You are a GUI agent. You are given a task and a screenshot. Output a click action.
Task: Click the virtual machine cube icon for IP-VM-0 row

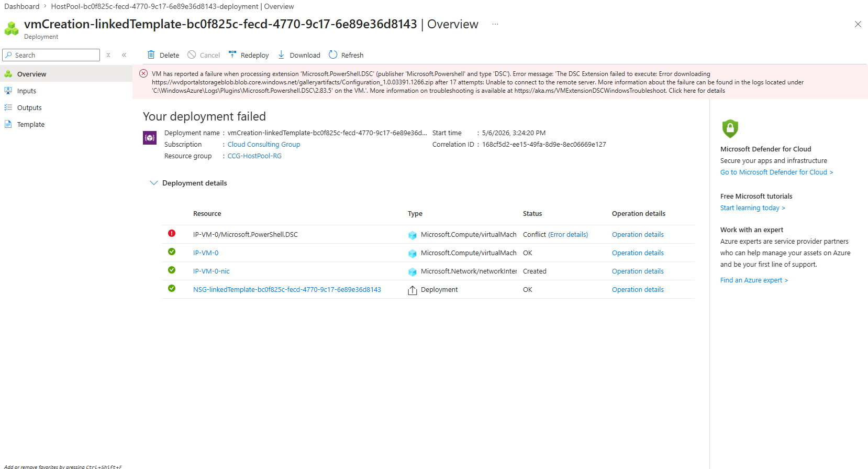(413, 254)
